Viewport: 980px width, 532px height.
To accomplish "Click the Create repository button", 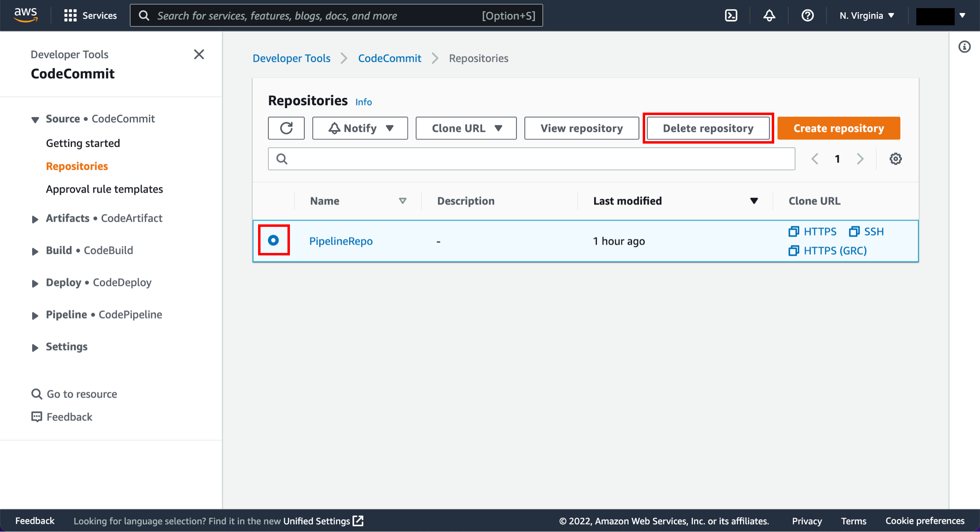I will 838,128.
